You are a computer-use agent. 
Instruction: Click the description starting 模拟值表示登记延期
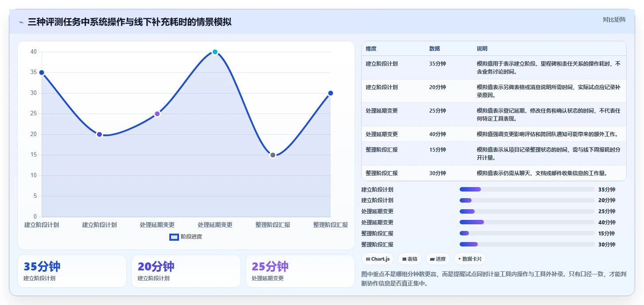click(549, 114)
